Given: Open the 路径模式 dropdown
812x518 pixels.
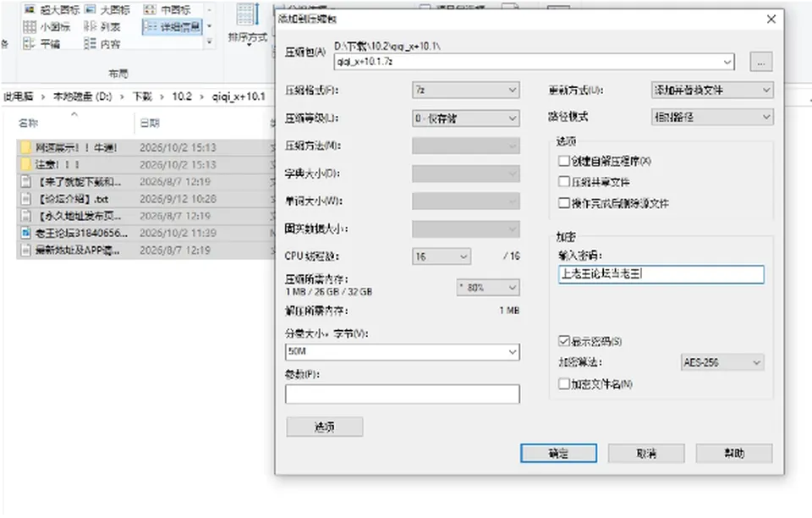Looking at the screenshot, I should [712, 117].
